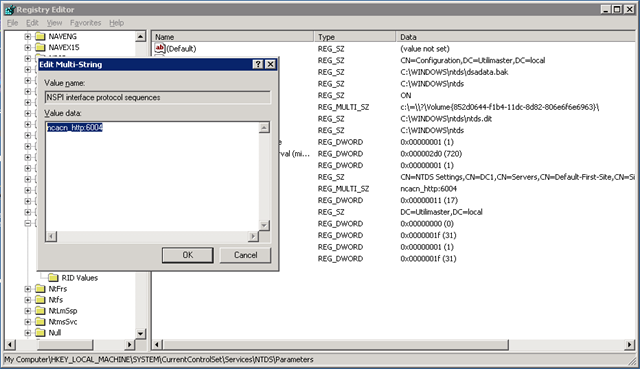Click the '(value not set)' data cell
Image resolution: width=640 pixels, height=369 pixels.
pos(425,49)
